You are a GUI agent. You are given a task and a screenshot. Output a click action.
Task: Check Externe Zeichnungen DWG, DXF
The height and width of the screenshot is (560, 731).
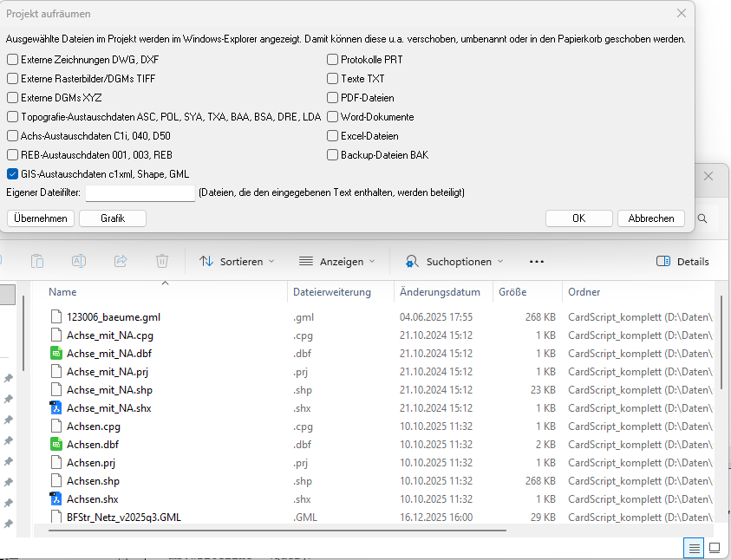[x=12, y=60]
